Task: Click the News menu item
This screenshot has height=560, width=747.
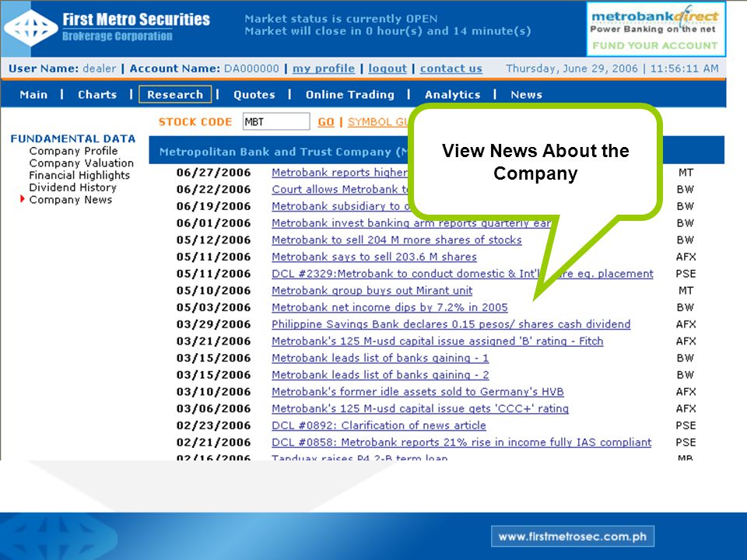Action: 527,94
